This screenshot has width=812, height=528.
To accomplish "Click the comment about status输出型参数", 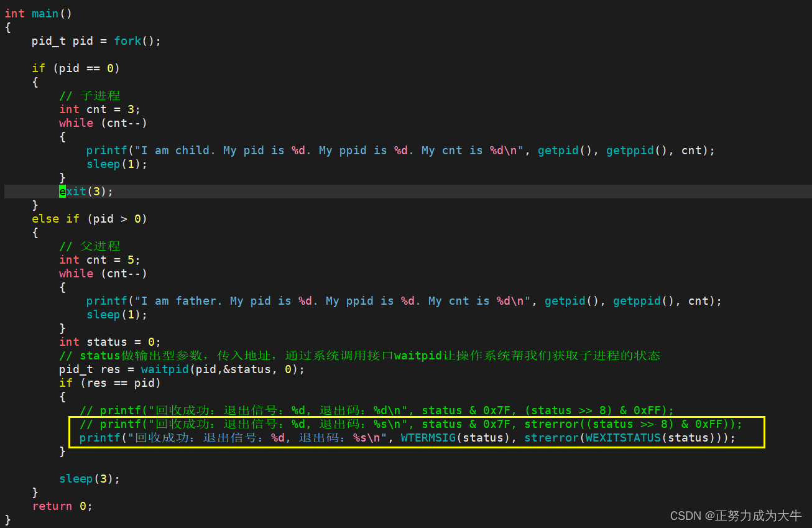I will point(360,355).
